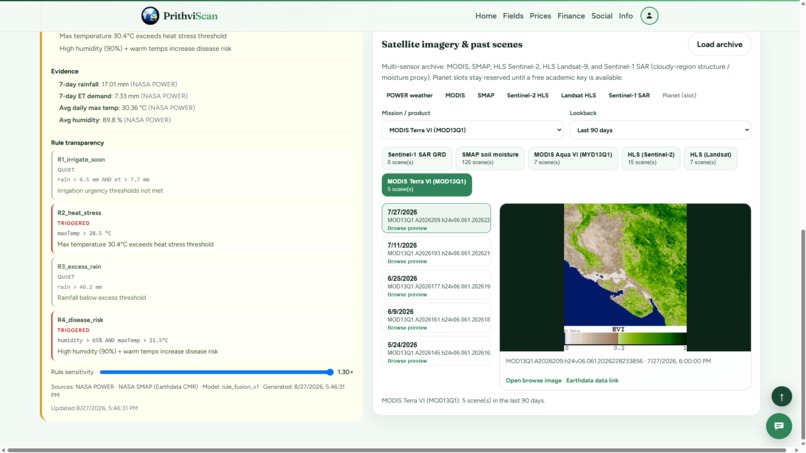
Task: Go to Home in navigation
Action: 486,16
